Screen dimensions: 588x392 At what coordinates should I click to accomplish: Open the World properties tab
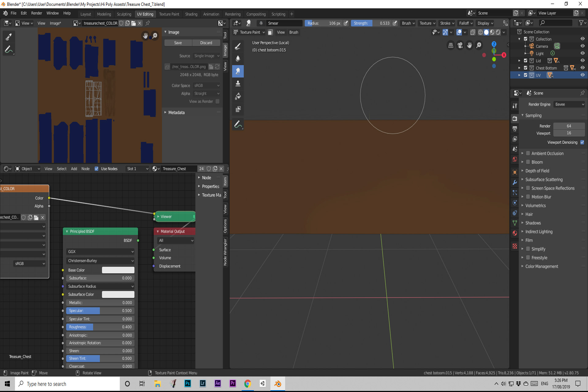pyautogui.click(x=515, y=159)
